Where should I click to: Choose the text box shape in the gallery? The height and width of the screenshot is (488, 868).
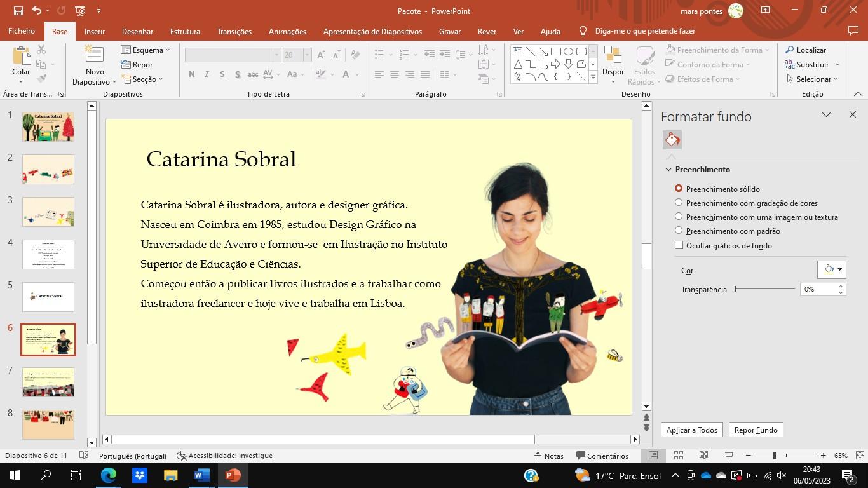coord(517,51)
